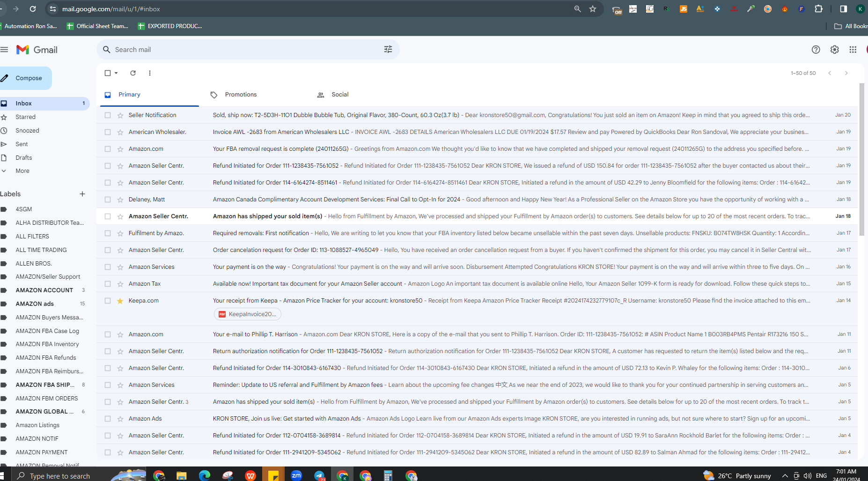Open the JS extension icon
Screen dimensions: 868x481
pyautogui.click(x=684, y=9)
